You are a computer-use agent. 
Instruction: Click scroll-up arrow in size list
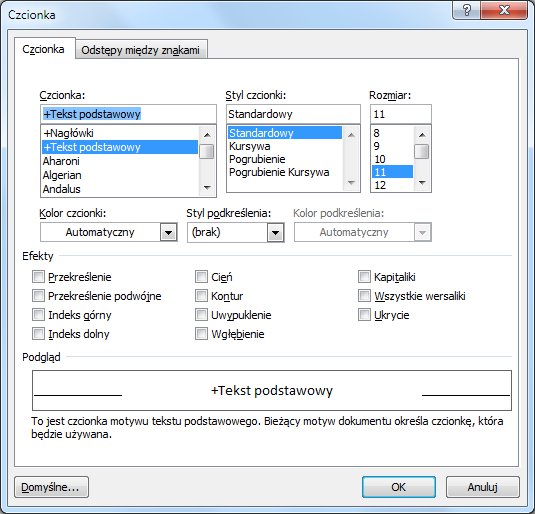click(x=422, y=135)
